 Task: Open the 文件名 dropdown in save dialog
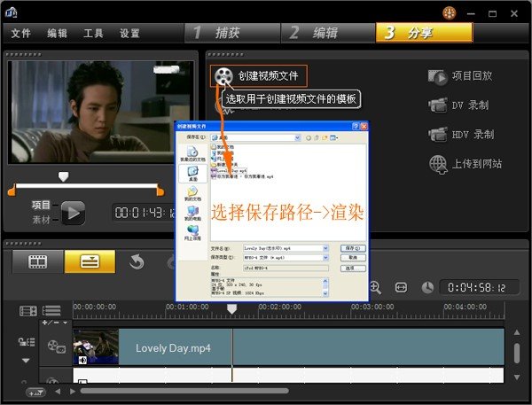click(x=325, y=248)
